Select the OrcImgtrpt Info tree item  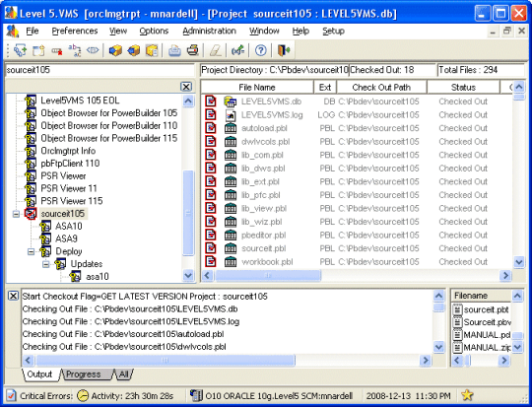pos(68,151)
